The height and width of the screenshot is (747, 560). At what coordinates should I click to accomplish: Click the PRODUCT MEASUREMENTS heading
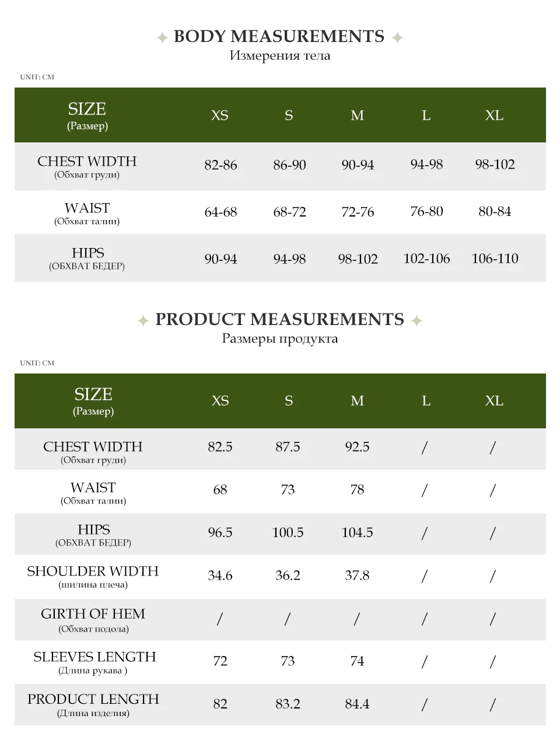[279, 320]
